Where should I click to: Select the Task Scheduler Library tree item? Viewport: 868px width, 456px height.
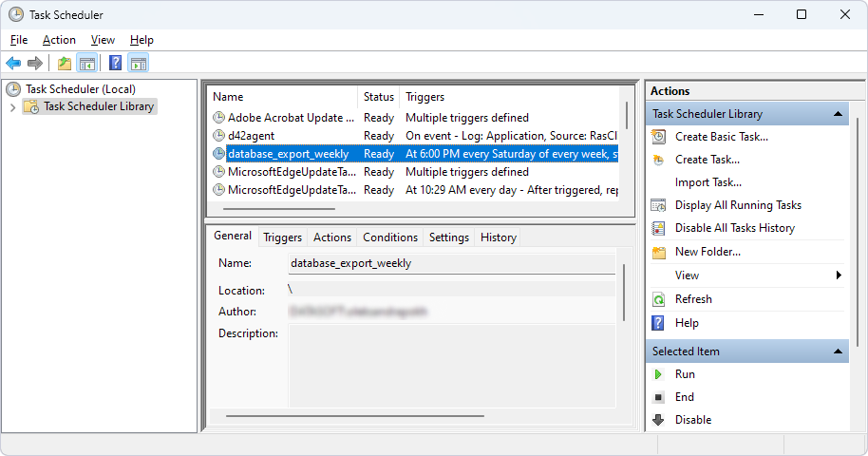tap(99, 106)
